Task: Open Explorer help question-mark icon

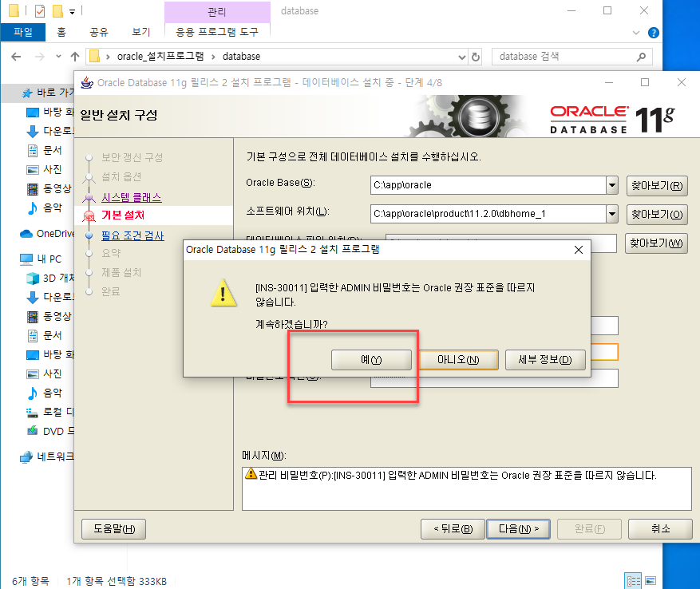Action: 653,33
